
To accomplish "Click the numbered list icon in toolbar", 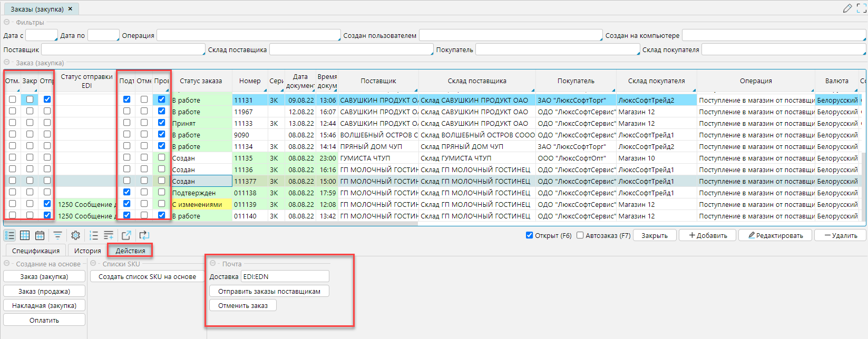I will [94, 235].
